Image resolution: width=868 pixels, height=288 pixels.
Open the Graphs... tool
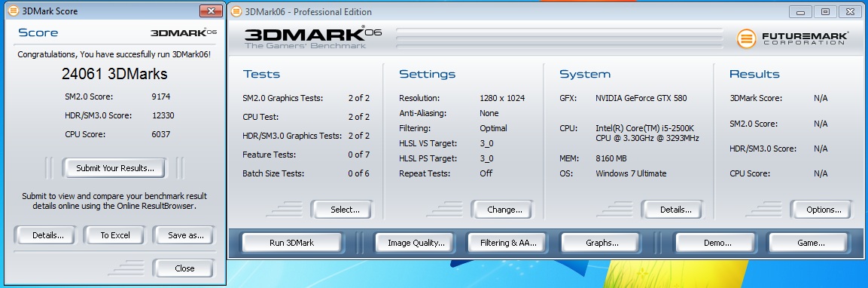pyautogui.click(x=602, y=243)
